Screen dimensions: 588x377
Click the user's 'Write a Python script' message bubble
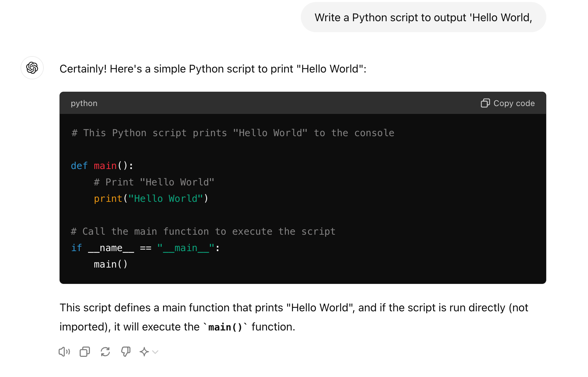[x=423, y=17]
